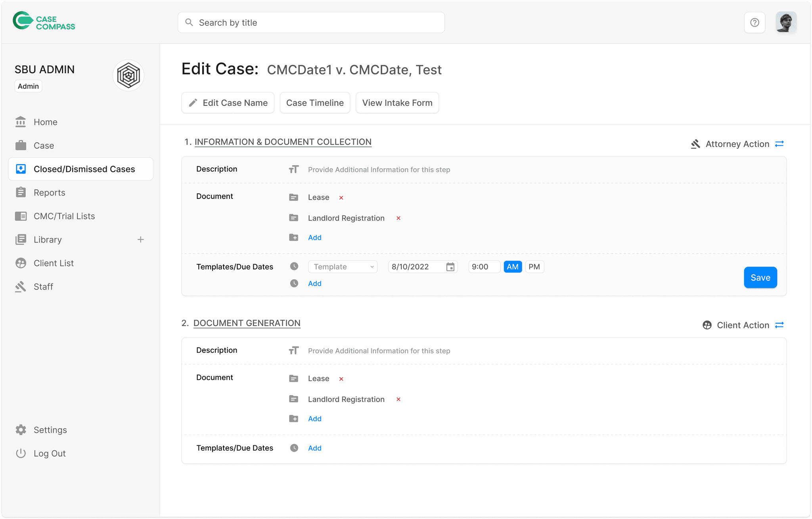Open Settings from the sidebar
This screenshot has height=519, width=812.
[x=50, y=430]
